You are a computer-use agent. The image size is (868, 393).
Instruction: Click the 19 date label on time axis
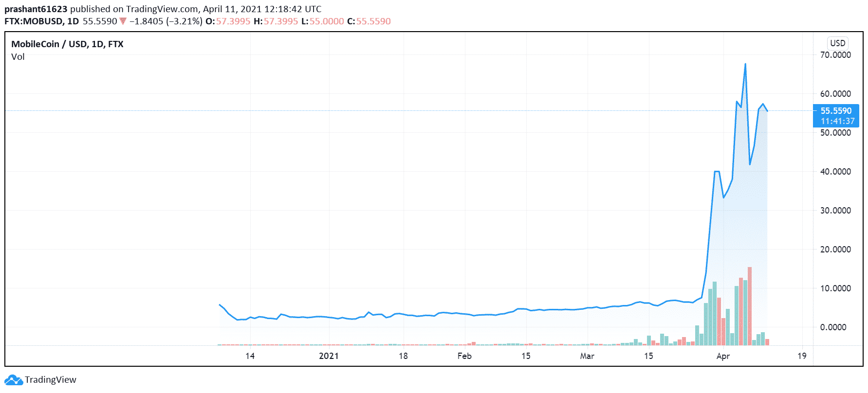(x=802, y=356)
